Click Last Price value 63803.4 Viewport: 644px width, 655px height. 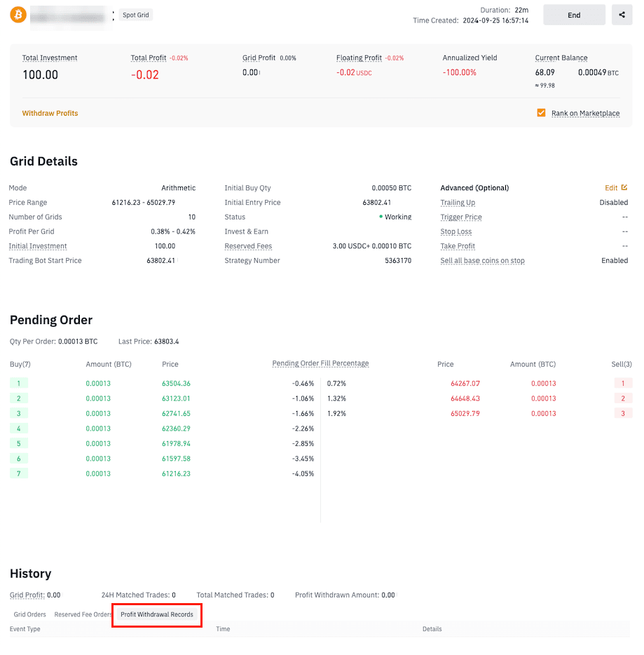coord(167,342)
